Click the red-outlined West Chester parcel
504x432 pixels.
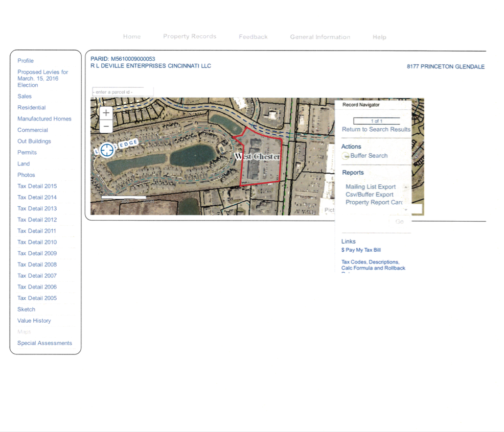pyautogui.click(x=261, y=163)
